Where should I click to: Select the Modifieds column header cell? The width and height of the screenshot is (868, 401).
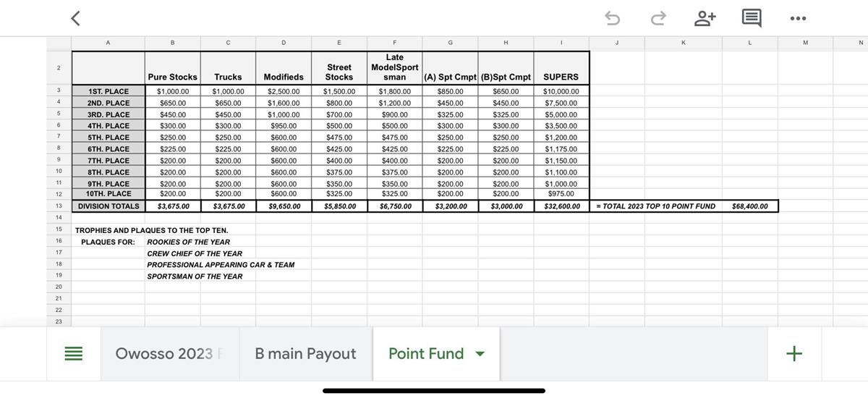[284, 77]
